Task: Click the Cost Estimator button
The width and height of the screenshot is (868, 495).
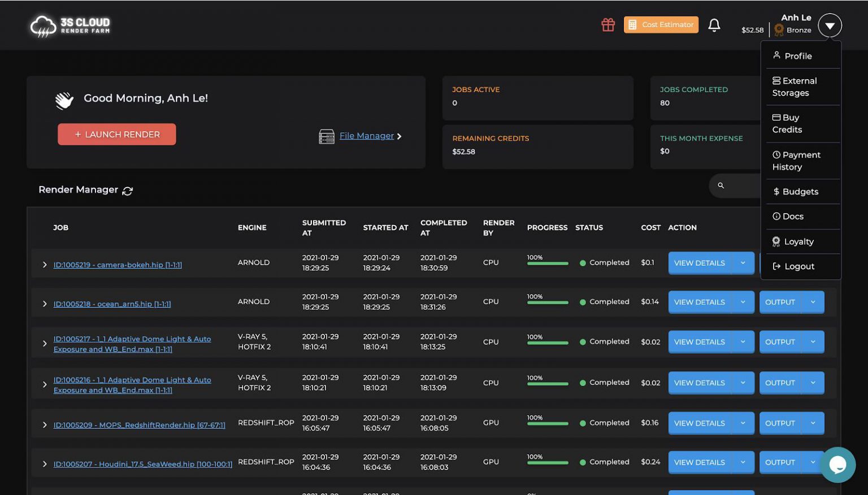Action: 661,25
